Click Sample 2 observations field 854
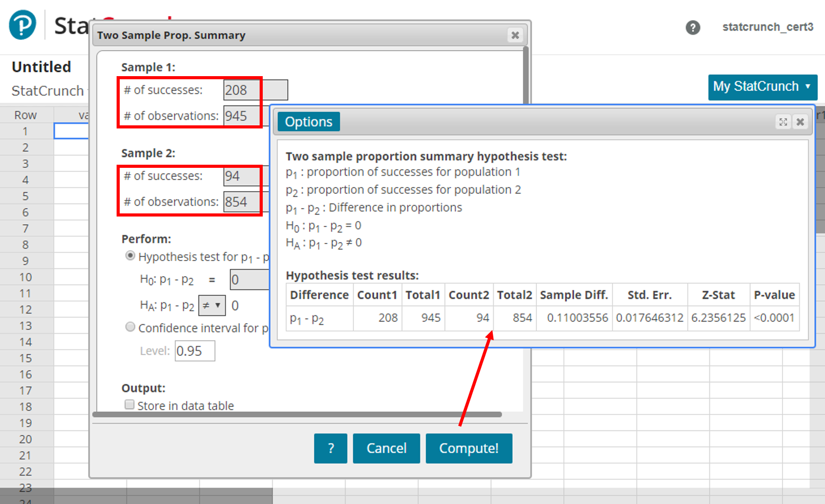The image size is (825, 504). pos(246,202)
